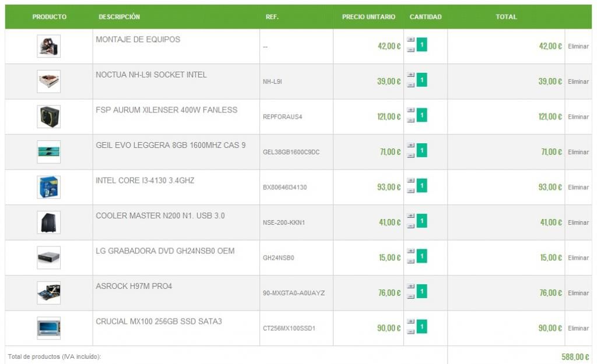Decrease quantity of FSP AURUM XILENSER
597x364 pixels.
point(410,120)
